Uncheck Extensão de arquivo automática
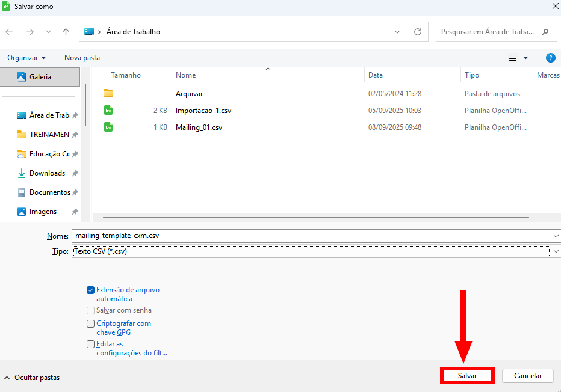 pos(91,290)
